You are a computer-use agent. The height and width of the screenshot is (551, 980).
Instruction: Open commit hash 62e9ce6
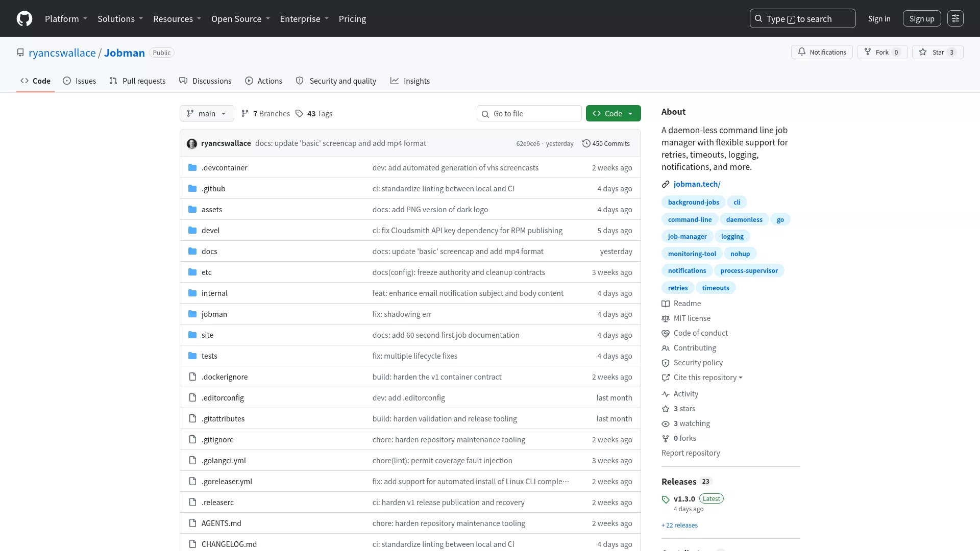coord(528,144)
